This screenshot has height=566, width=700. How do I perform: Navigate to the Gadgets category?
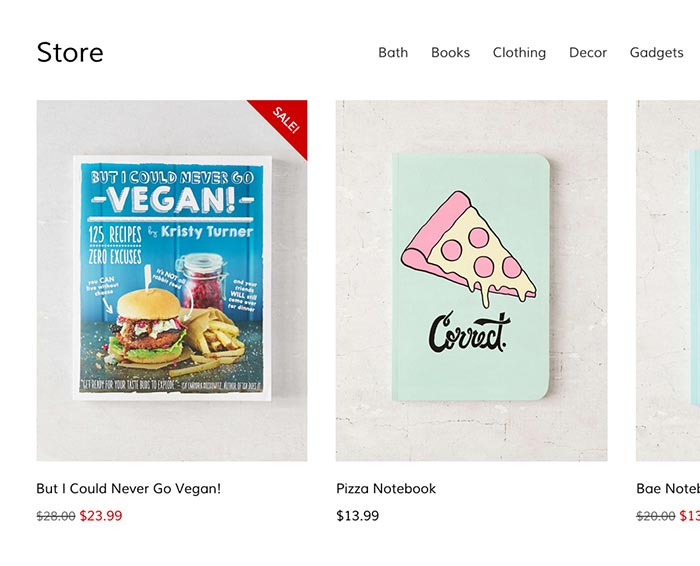(x=656, y=53)
